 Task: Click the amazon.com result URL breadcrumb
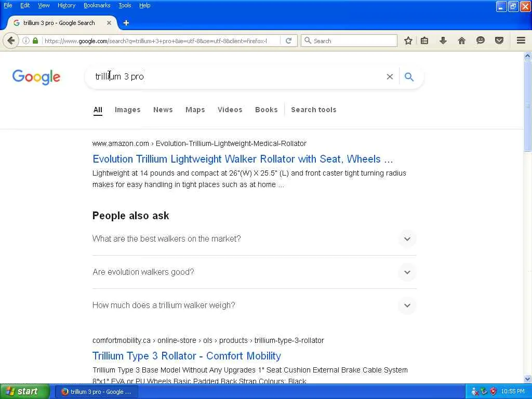click(x=199, y=143)
